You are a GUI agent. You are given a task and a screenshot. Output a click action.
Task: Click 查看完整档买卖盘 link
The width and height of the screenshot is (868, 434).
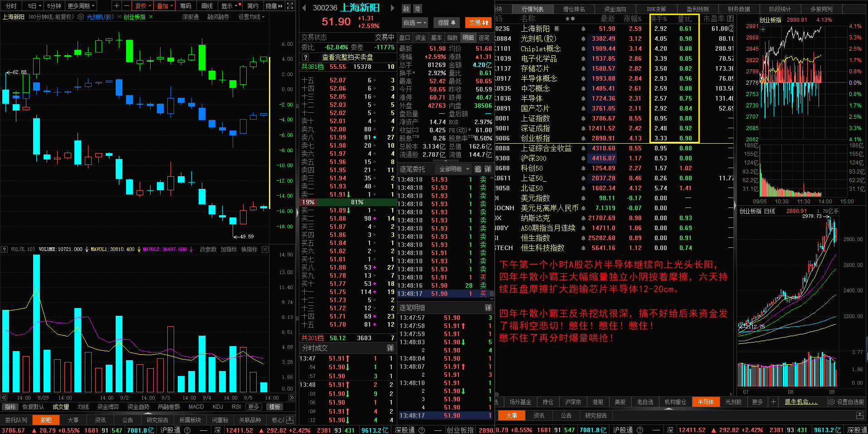coord(347,57)
